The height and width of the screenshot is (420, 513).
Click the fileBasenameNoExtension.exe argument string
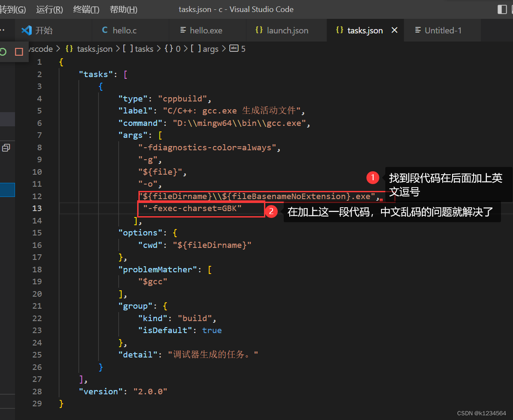pos(257,197)
